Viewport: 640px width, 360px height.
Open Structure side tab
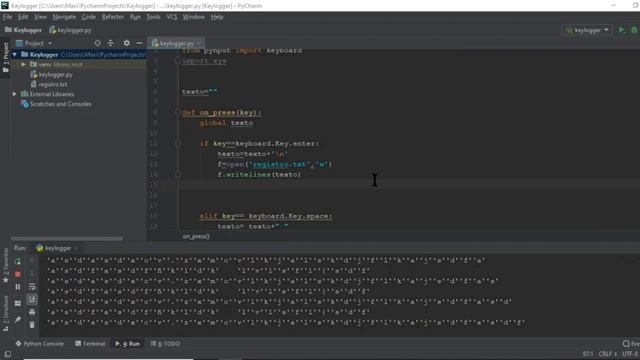coord(5,313)
